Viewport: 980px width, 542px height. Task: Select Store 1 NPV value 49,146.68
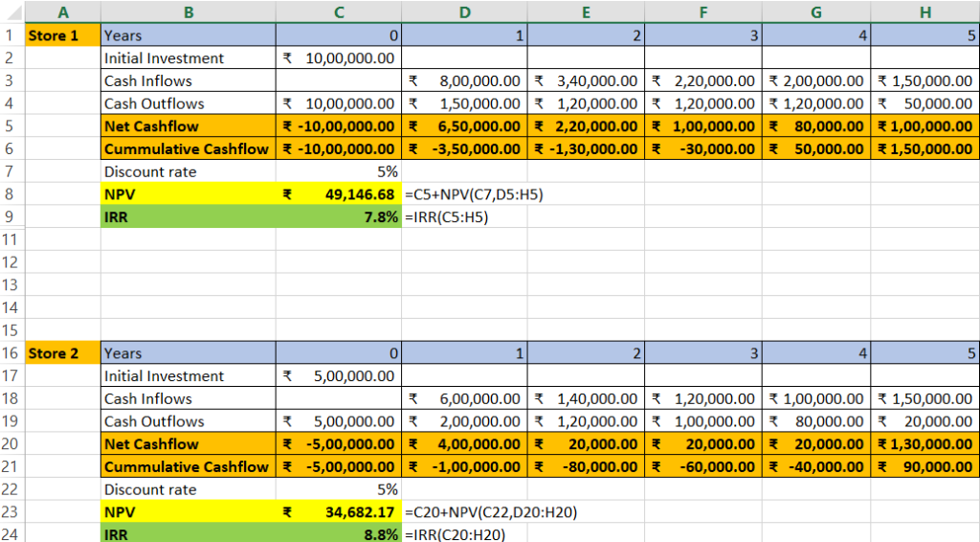coord(339,195)
